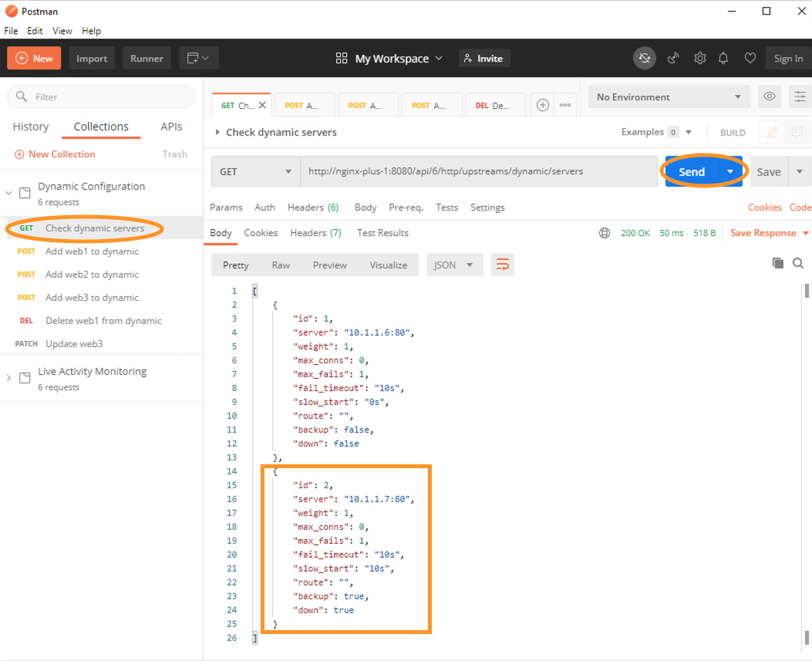Open the No Environment dropdown
Viewport: 812px width, 661px height.
pyautogui.click(x=669, y=97)
